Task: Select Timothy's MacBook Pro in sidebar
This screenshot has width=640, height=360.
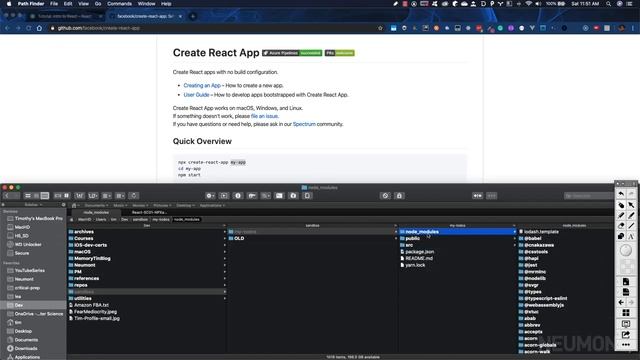Action: pyautogui.click(x=39, y=219)
